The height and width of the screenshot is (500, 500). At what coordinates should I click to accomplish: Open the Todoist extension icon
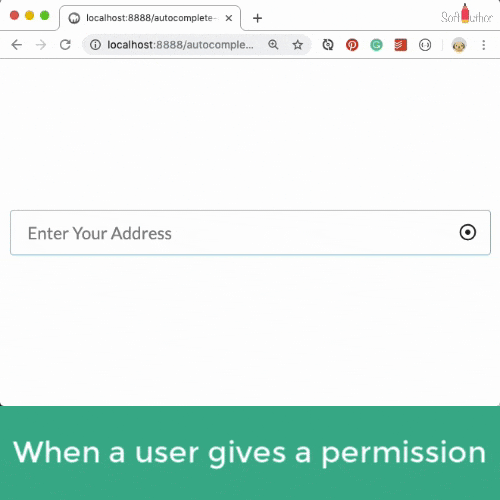pyautogui.click(x=400, y=45)
